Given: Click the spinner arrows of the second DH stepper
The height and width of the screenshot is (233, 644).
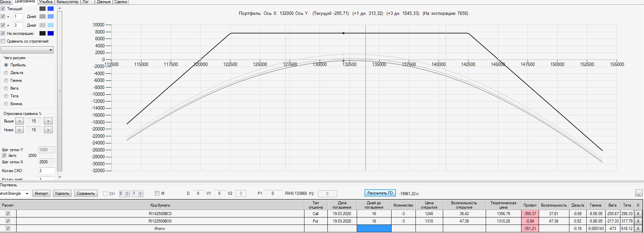Looking at the screenshot, I should pos(140,193).
